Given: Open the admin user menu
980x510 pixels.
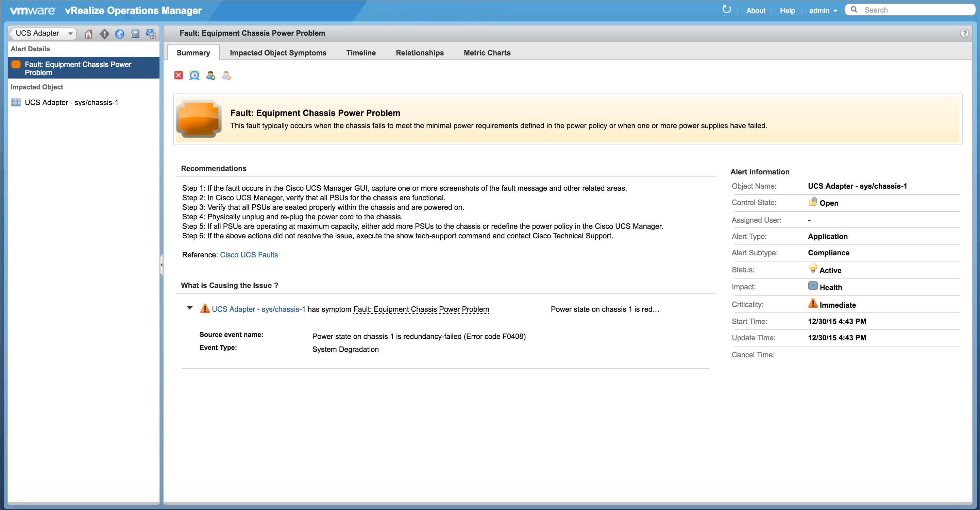Looking at the screenshot, I should point(823,11).
